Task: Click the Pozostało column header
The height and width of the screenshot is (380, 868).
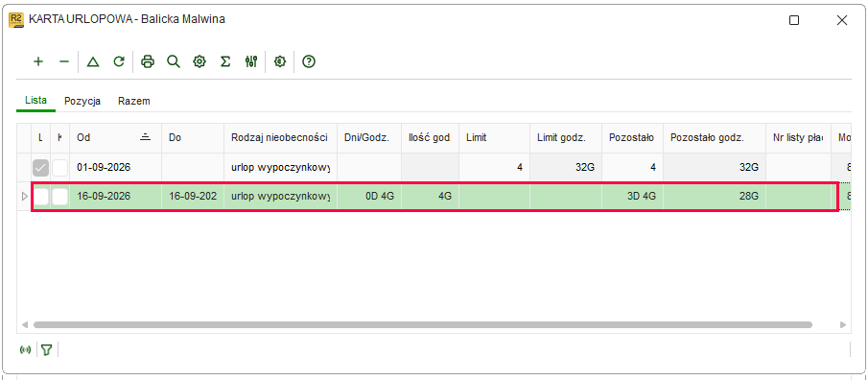Action: click(633, 138)
